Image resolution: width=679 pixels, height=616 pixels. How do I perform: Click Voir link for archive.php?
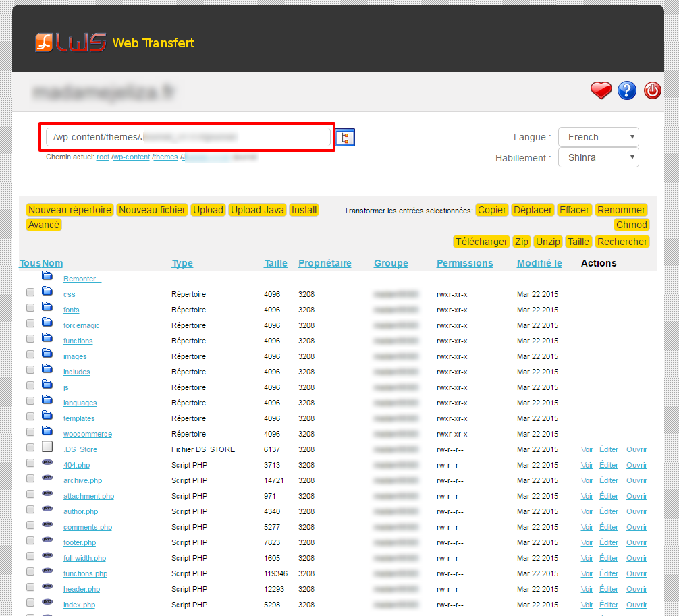(587, 480)
